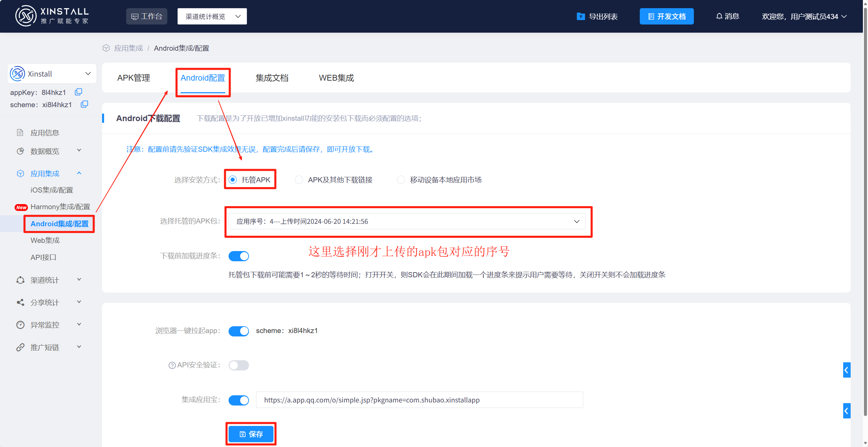The height and width of the screenshot is (447, 868).
Task: Open the Xinstall app selector dropdown
Action: tap(52, 73)
